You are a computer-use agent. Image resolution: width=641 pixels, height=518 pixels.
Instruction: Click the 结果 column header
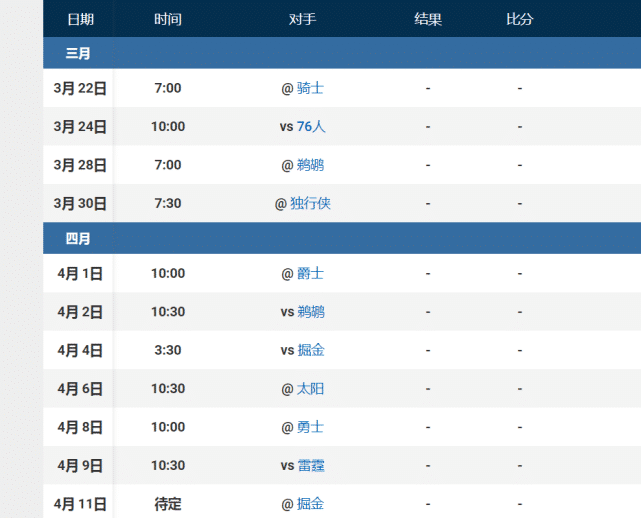click(x=428, y=19)
